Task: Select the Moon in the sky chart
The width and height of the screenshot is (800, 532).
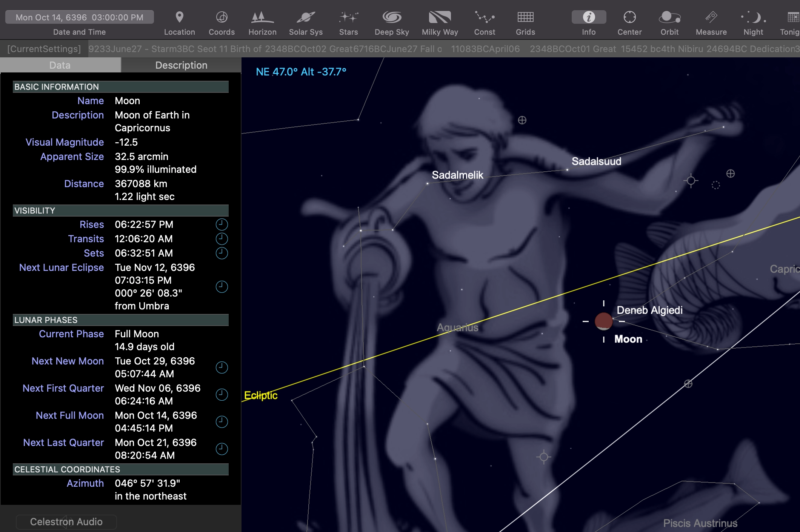Action: (603, 321)
